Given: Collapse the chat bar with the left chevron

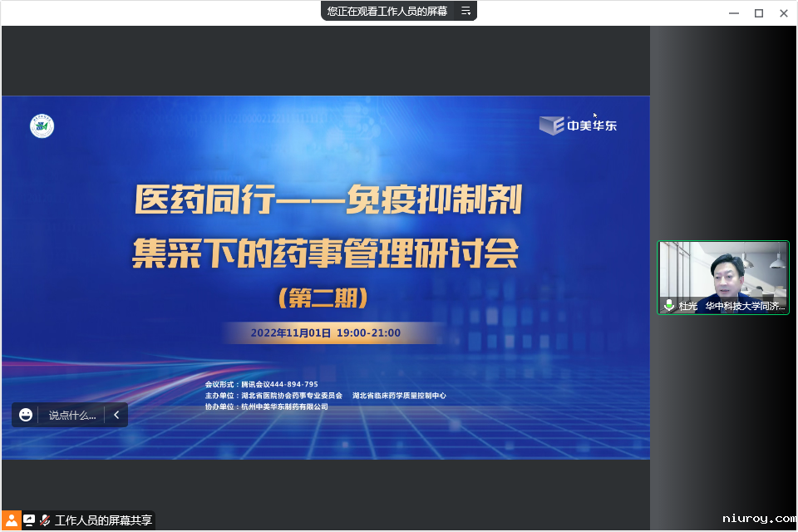Looking at the screenshot, I should (116, 415).
